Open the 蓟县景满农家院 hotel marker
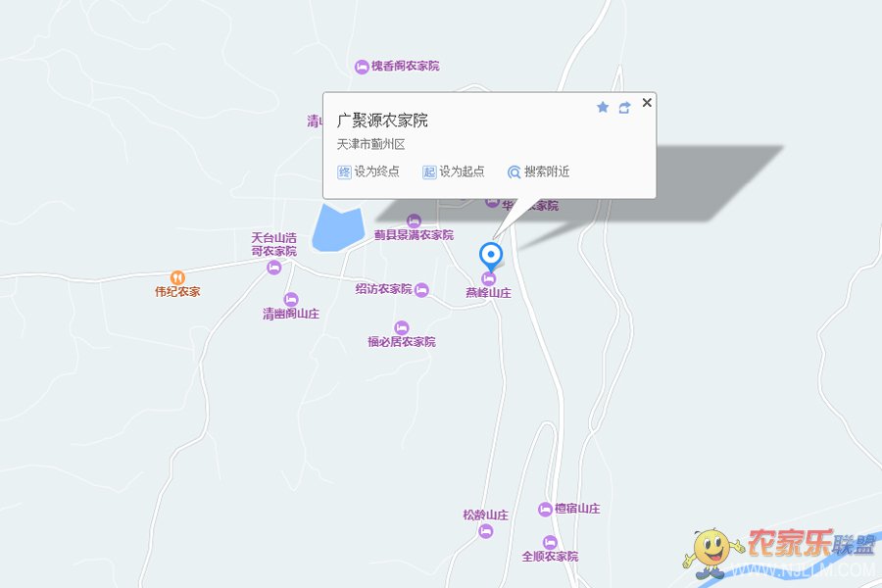The width and height of the screenshot is (882, 588). click(414, 220)
